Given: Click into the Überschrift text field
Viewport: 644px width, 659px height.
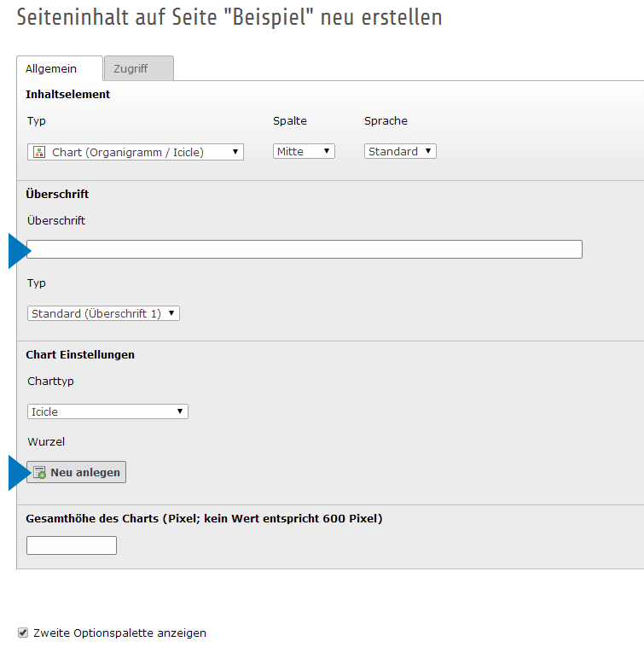Looking at the screenshot, I should [x=305, y=249].
